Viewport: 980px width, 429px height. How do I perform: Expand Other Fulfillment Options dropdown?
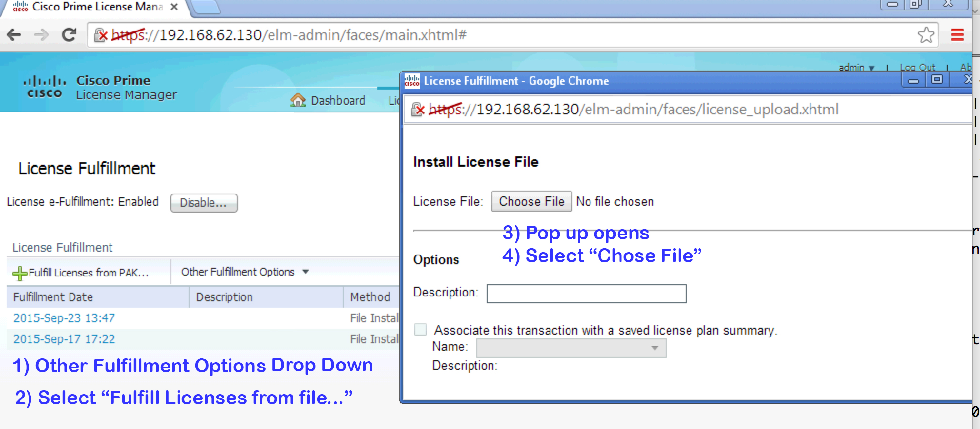pyautogui.click(x=245, y=272)
